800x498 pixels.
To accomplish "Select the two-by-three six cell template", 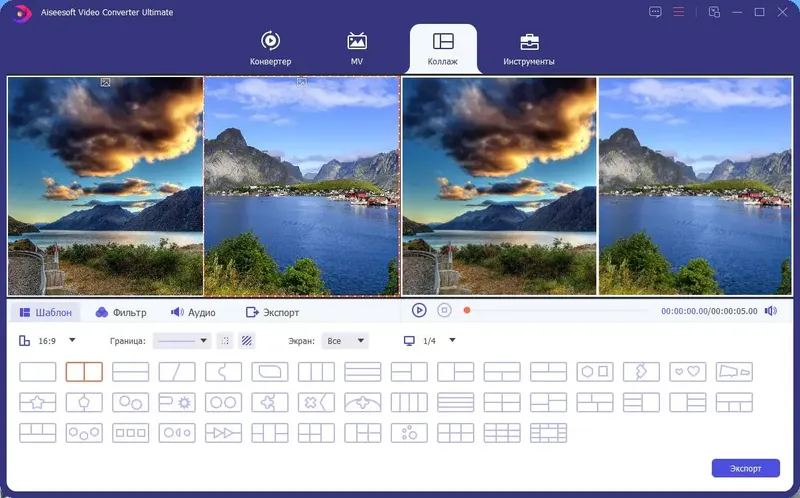I will pyautogui.click(x=456, y=433).
